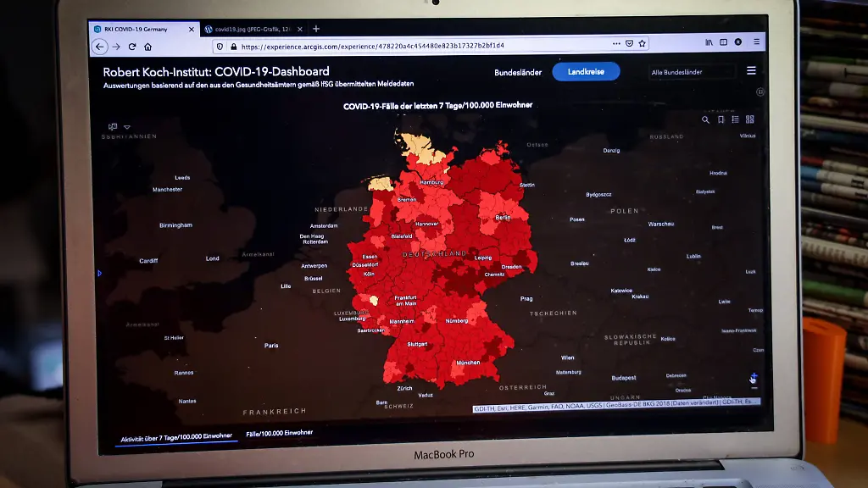
Task: Switch to Fälle/100.000 Einwohner tab
Action: coord(279,433)
